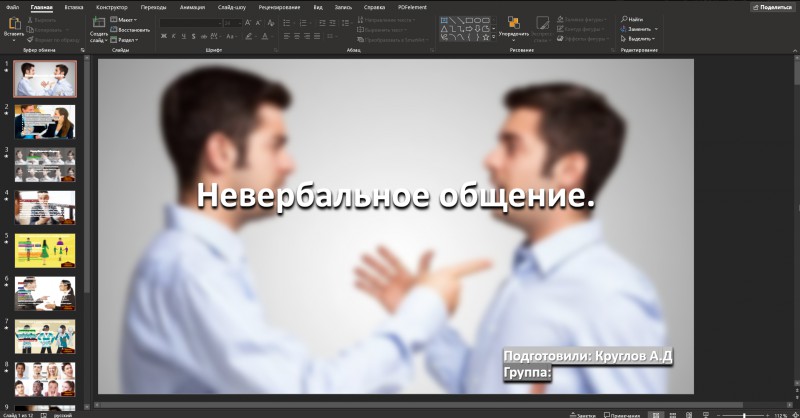Toggle center text alignment
Image resolution: width=800 pixels, height=418 pixels.
297,36
